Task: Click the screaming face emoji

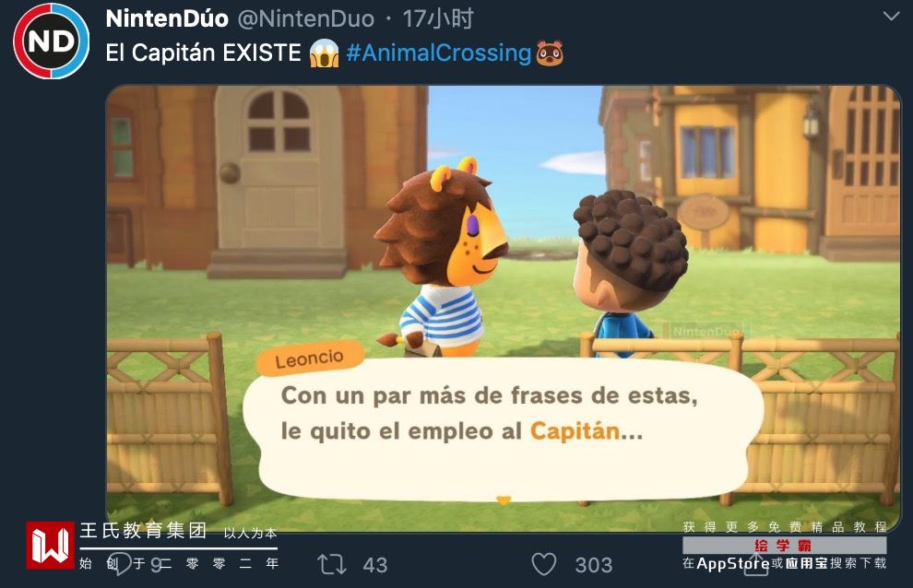Action: (x=325, y=53)
